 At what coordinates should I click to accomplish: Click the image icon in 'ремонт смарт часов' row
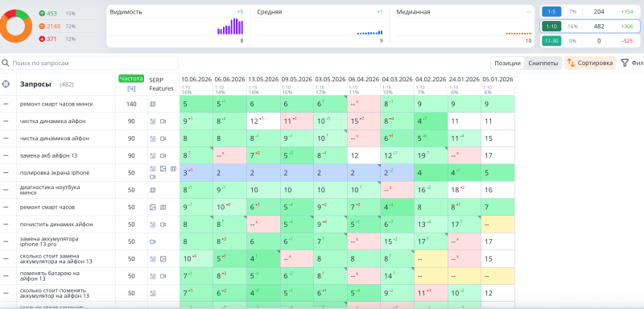153,208
